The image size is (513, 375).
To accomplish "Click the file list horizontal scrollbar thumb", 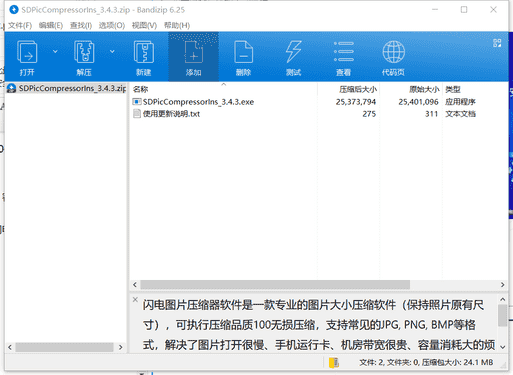I will (275, 285).
